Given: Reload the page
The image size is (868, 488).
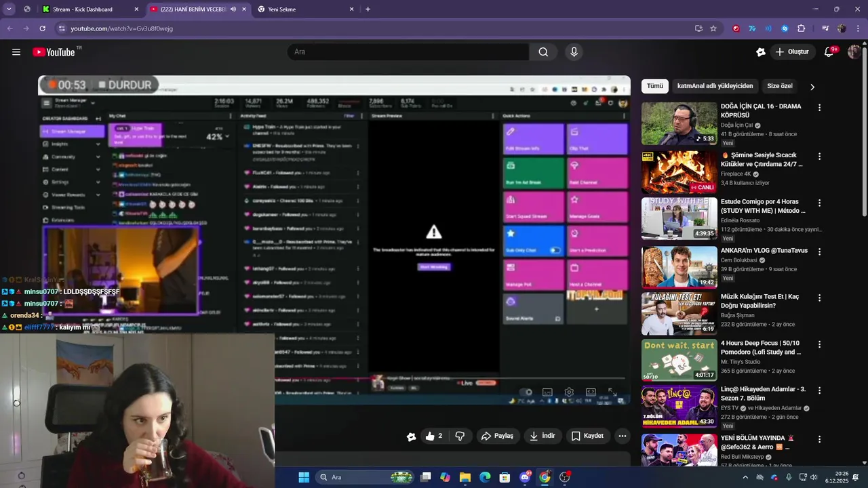Looking at the screenshot, I should pyautogui.click(x=42, y=28).
